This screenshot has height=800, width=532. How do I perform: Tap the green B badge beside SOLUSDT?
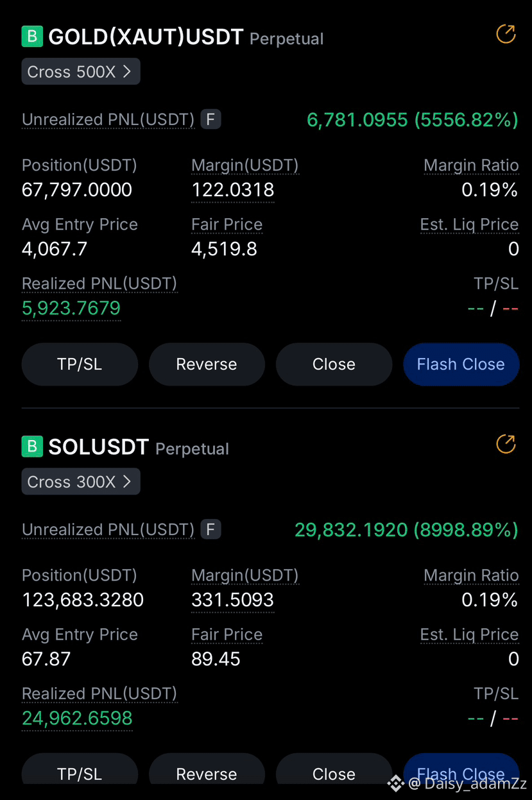point(32,447)
